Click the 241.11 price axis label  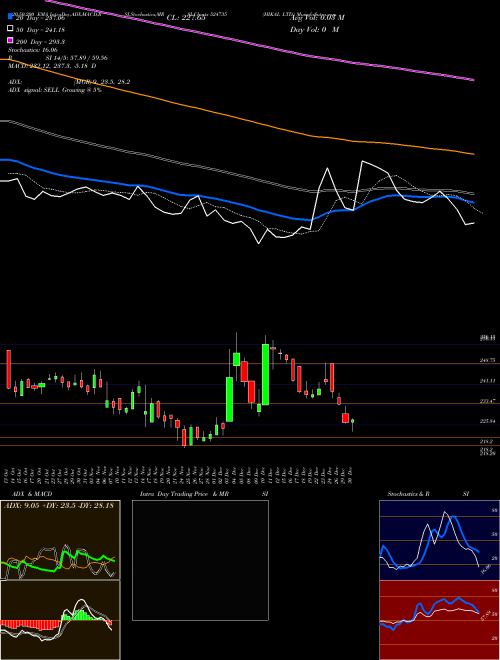(487, 381)
